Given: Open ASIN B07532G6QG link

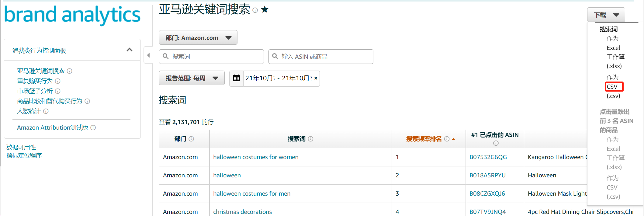Looking at the screenshot, I should (x=488, y=157).
